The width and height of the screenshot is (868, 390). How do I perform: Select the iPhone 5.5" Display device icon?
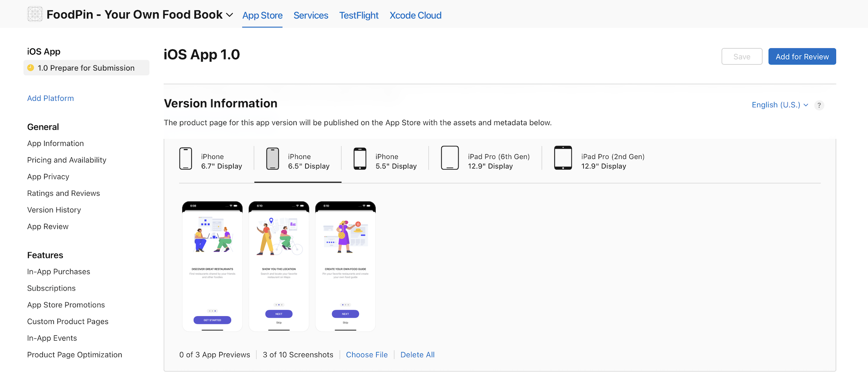click(x=360, y=159)
